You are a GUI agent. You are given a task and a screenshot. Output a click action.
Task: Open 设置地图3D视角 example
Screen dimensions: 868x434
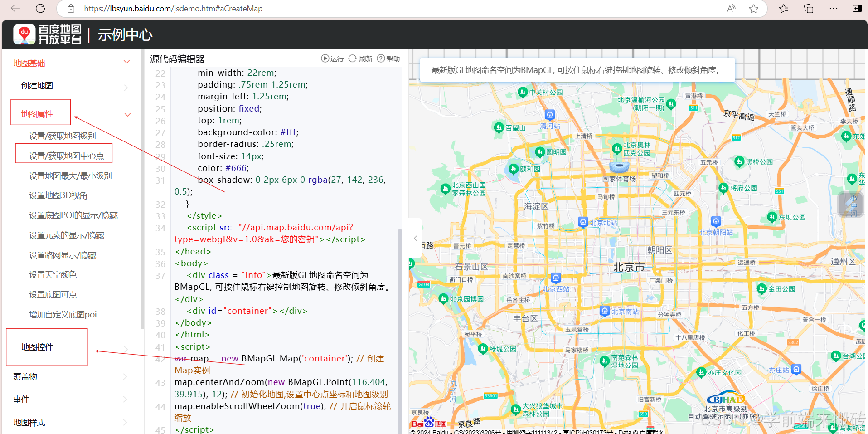pos(58,195)
